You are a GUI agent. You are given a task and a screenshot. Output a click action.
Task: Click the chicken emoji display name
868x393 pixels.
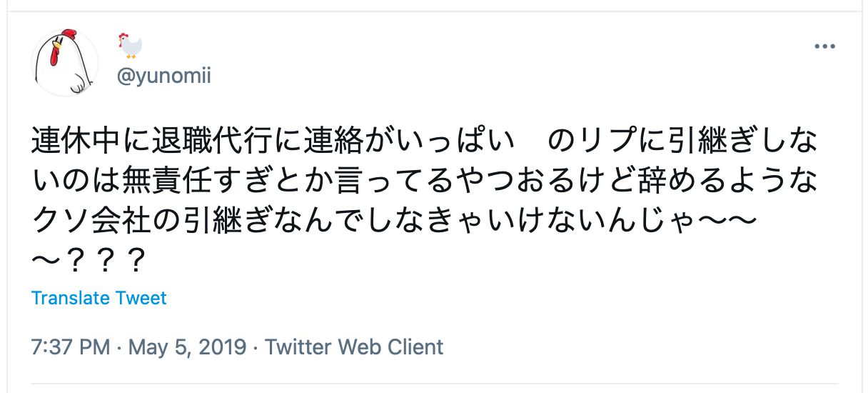click(x=130, y=46)
